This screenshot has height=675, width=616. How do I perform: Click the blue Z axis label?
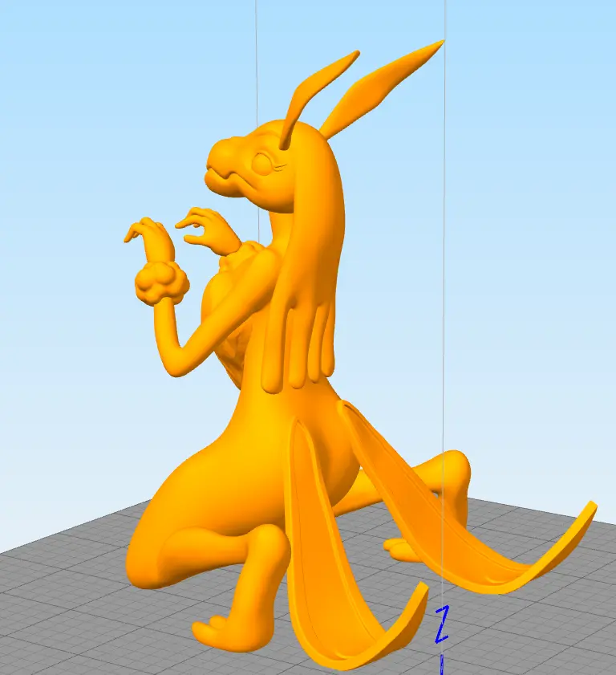click(441, 624)
